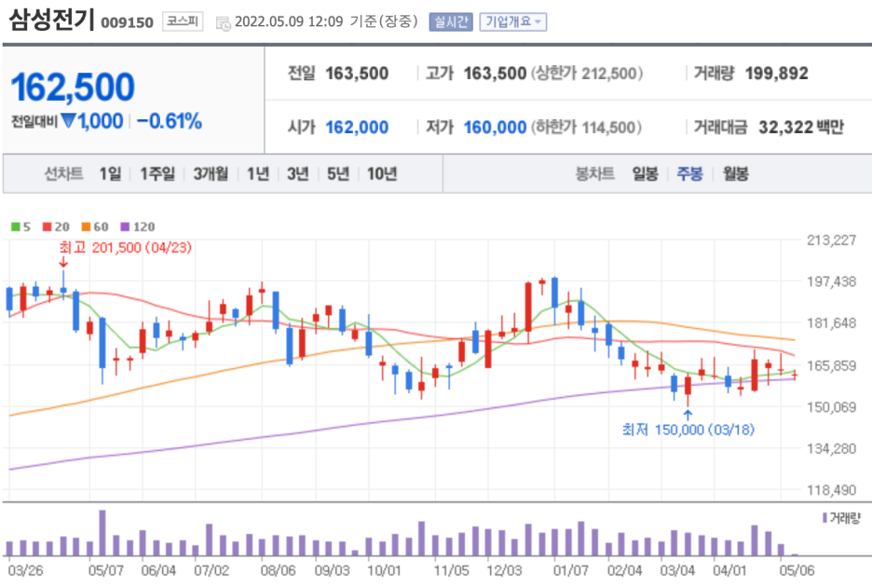Click the 165,859 price axis label

point(831,365)
